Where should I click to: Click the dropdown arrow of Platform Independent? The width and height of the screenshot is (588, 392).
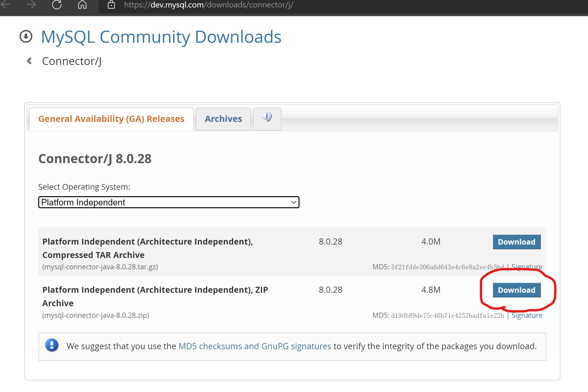(x=294, y=202)
